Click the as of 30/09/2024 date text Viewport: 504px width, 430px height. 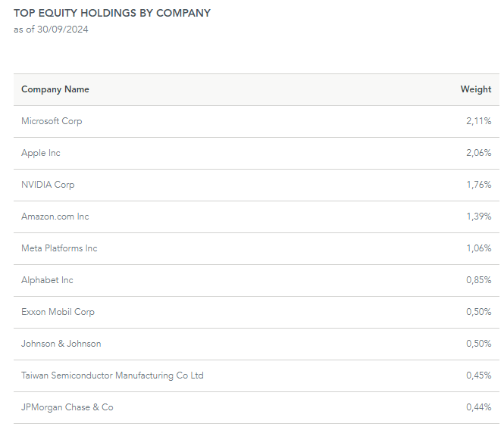pyautogui.click(x=51, y=30)
